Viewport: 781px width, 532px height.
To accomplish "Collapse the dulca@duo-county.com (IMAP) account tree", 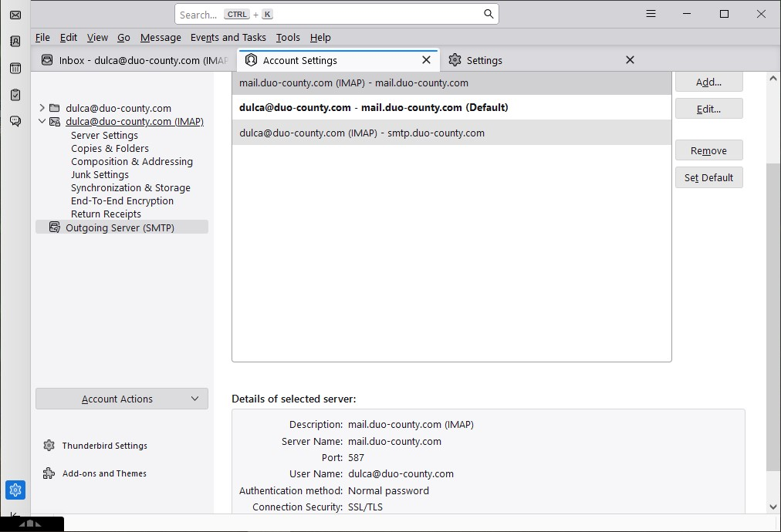I will [42, 122].
